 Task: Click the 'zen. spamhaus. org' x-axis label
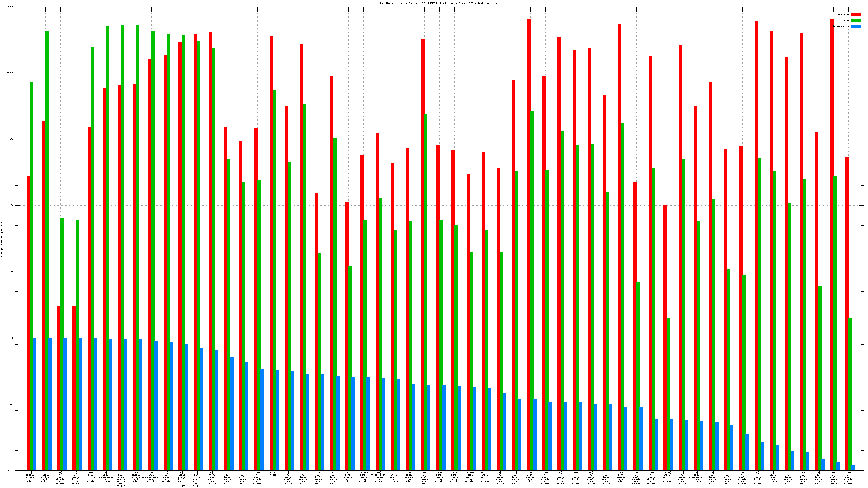point(90,477)
